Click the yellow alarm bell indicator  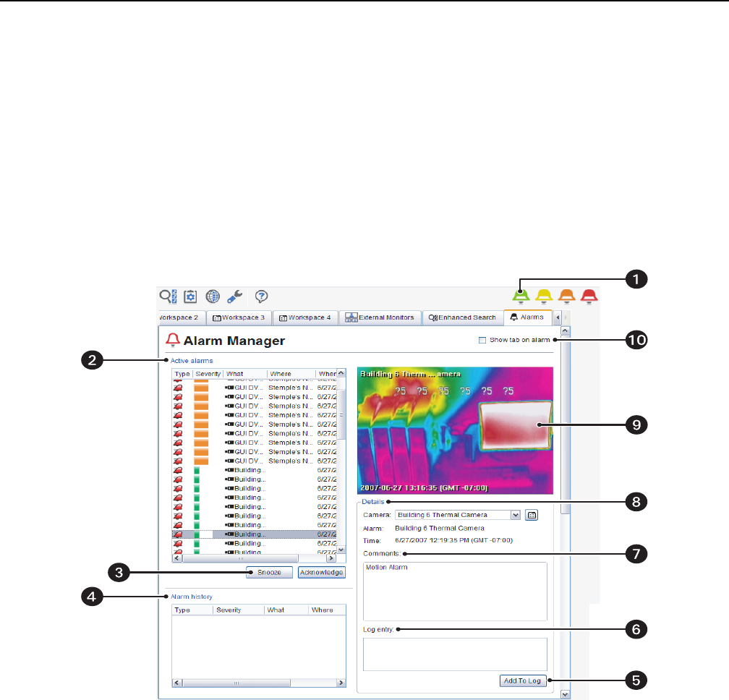[x=544, y=296]
